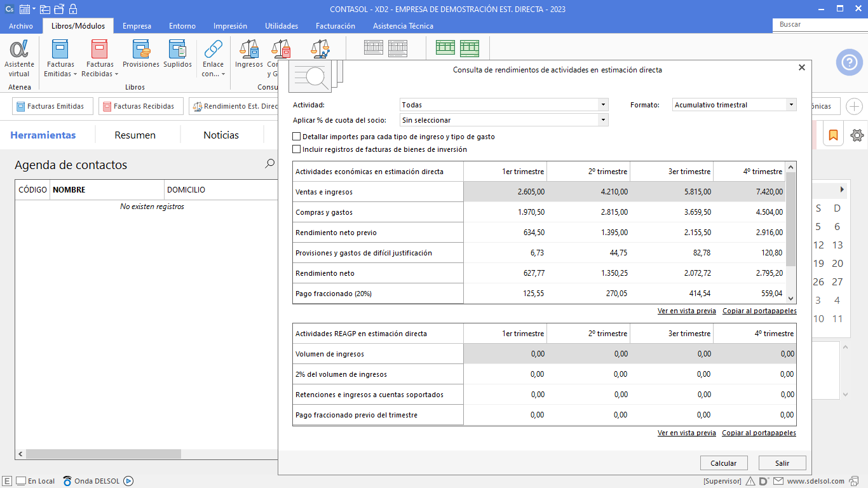Open settings with the gear icon
The width and height of the screenshot is (868, 488).
pyautogui.click(x=857, y=135)
